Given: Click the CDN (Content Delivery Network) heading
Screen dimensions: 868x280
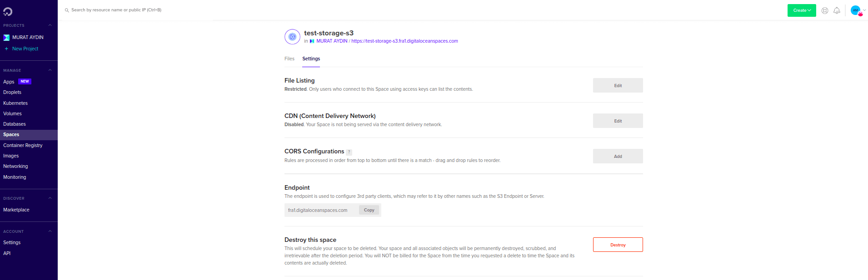Looking at the screenshot, I should pyautogui.click(x=330, y=116).
